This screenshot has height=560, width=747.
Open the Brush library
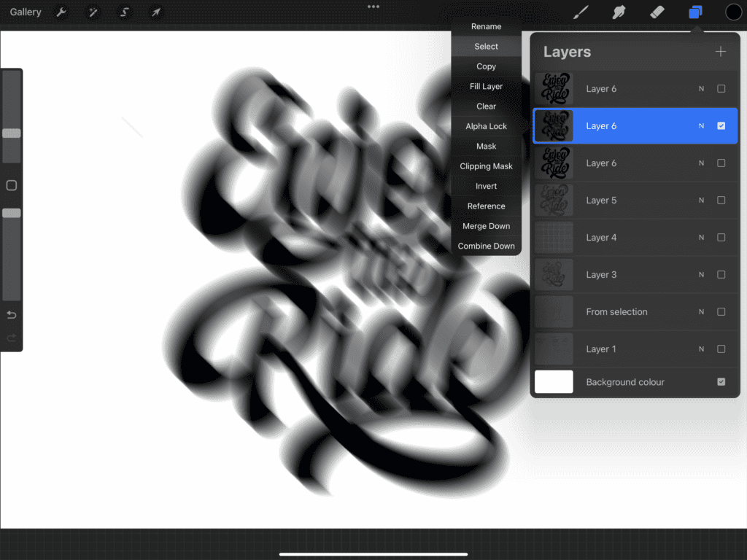(x=581, y=12)
